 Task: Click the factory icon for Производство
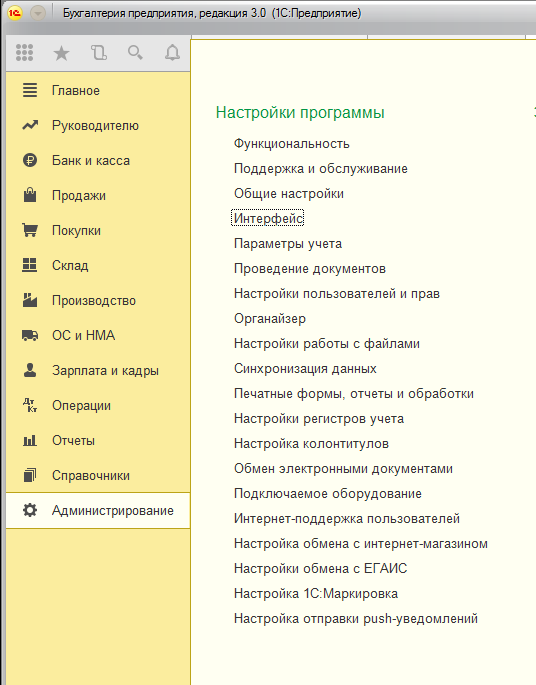tap(30, 300)
